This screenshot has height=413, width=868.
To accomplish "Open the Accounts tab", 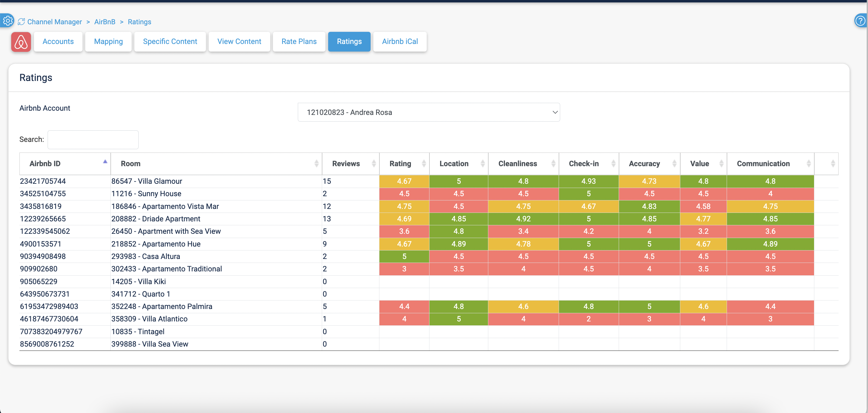I will click(58, 42).
